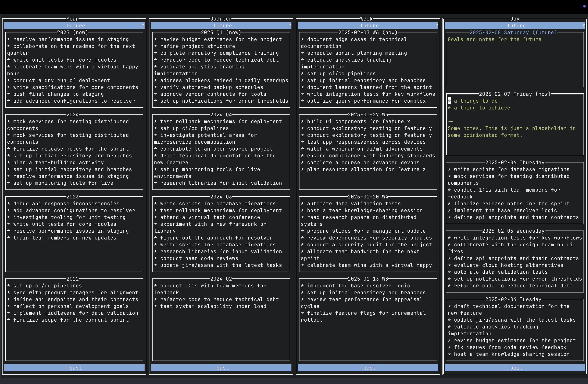Select the 'Day' panel title
Viewport: 588px width, 384px height.
click(x=515, y=19)
